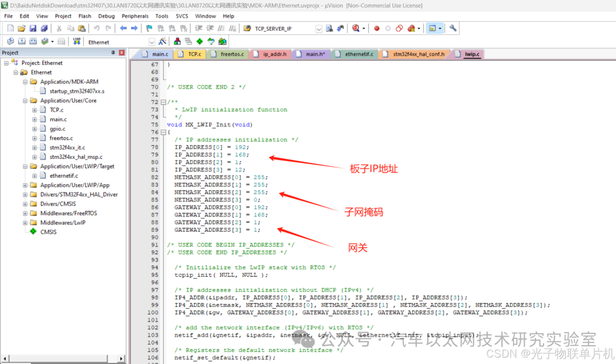Download program to flash with LOAD icon

point(75,41)
